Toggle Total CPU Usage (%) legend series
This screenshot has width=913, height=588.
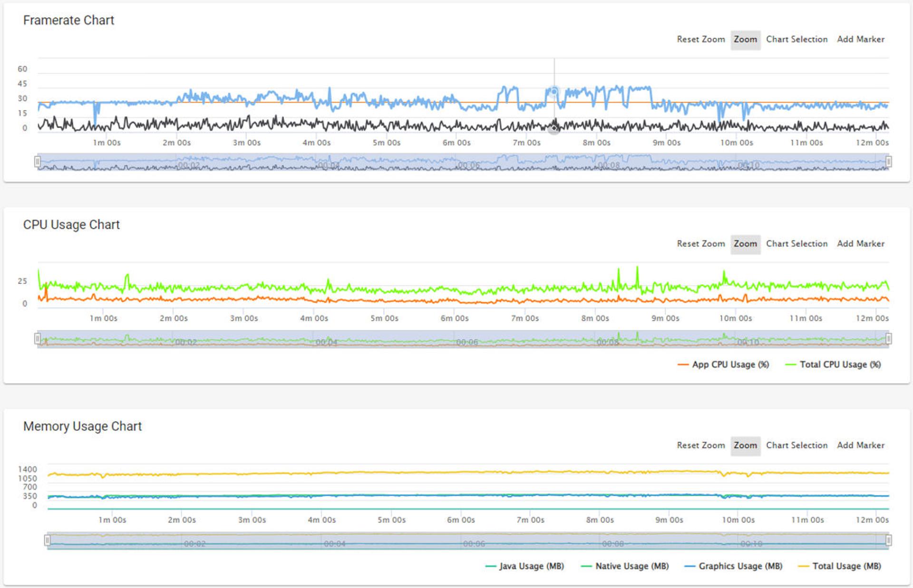pyautogui.click(x=833, y=365)
